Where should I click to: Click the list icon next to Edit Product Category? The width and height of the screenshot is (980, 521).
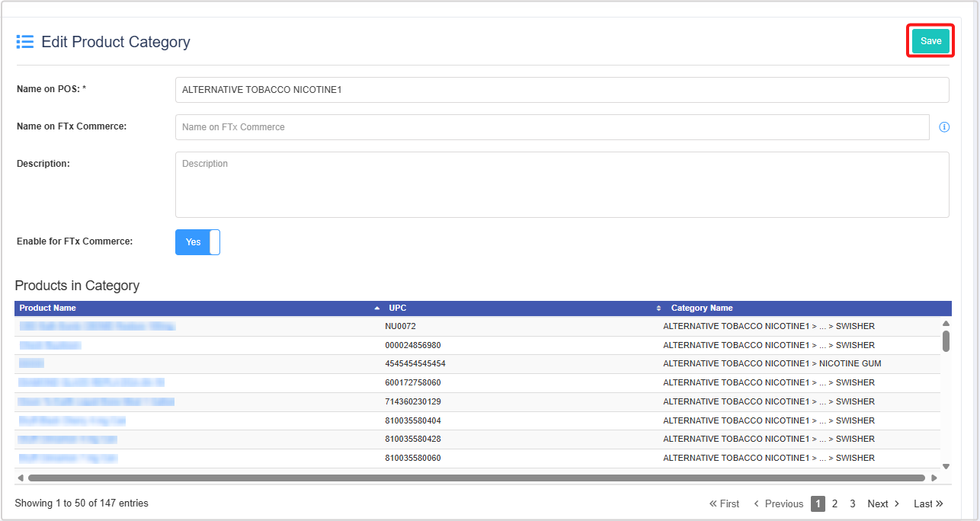[x=25, y=42]
